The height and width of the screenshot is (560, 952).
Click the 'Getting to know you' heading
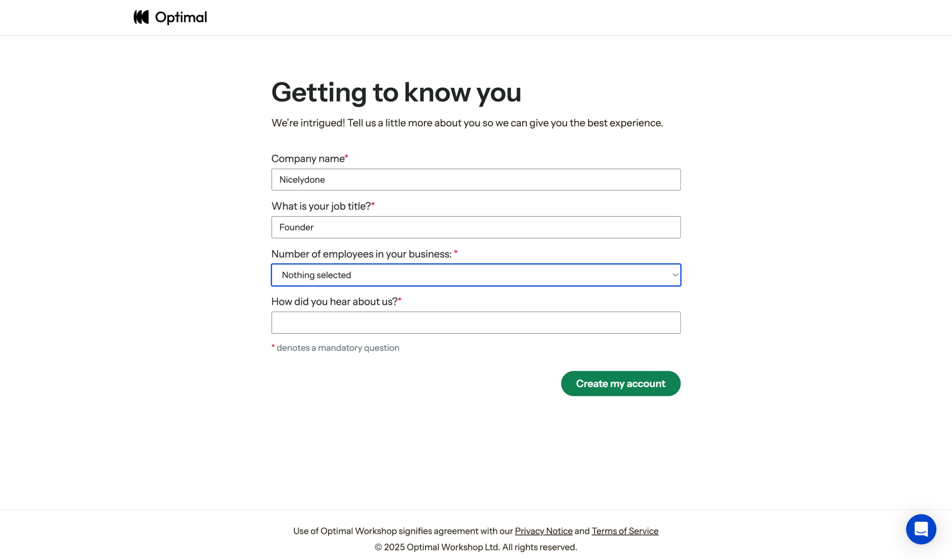pyautogui.click(x=396, y=92)
